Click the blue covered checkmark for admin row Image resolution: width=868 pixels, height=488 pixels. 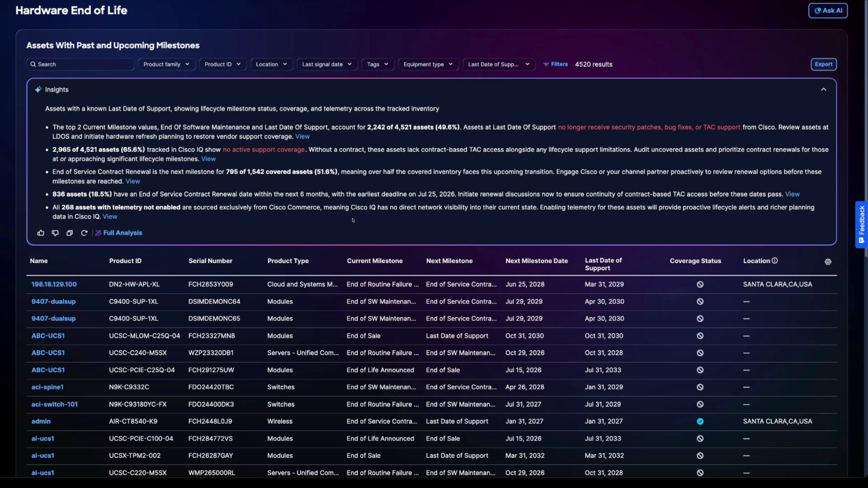(x=700, y=421)
